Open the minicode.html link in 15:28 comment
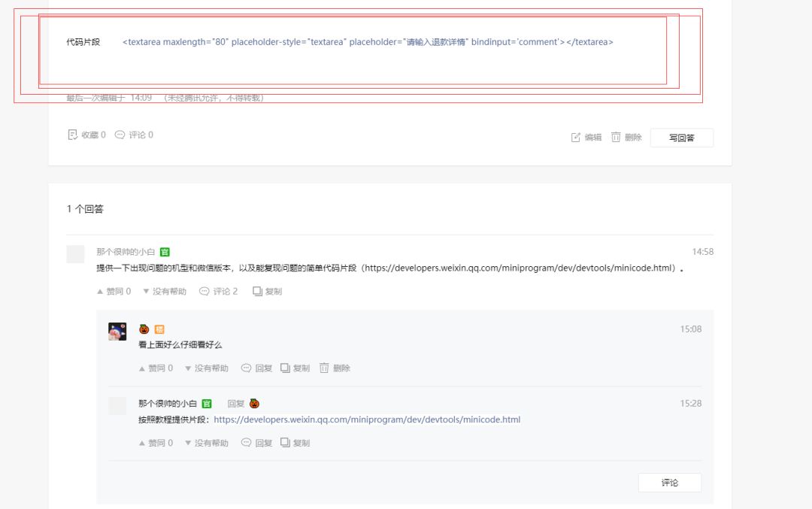Screen dimensions: 812x509 (367, 420)
